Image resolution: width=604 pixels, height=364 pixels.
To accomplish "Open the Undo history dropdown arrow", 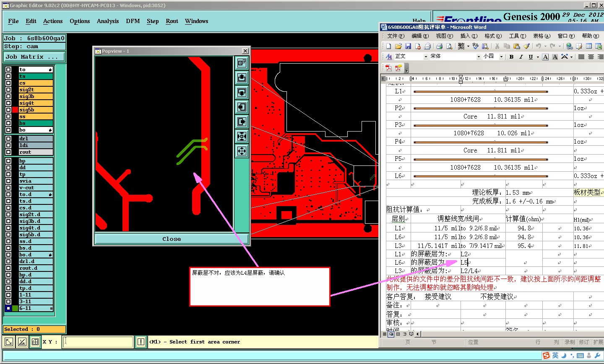I will pyautogui.click(x=545, y=46).
